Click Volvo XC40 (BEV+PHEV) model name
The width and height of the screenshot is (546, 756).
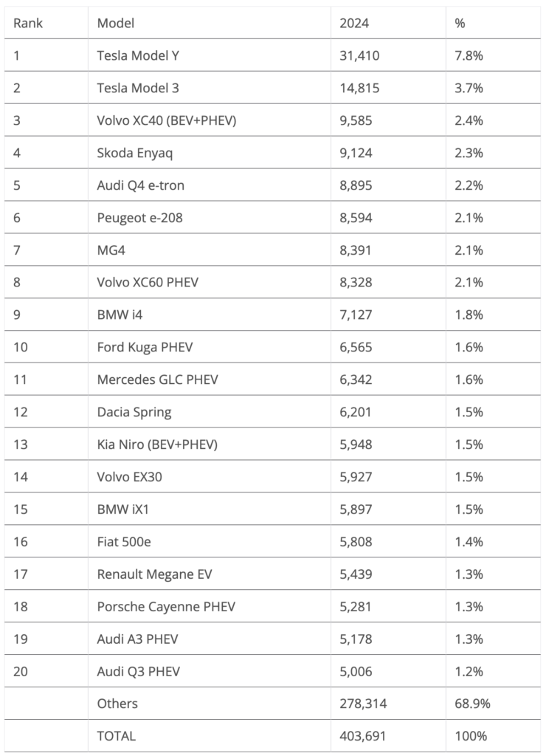(x=167, y=120)
